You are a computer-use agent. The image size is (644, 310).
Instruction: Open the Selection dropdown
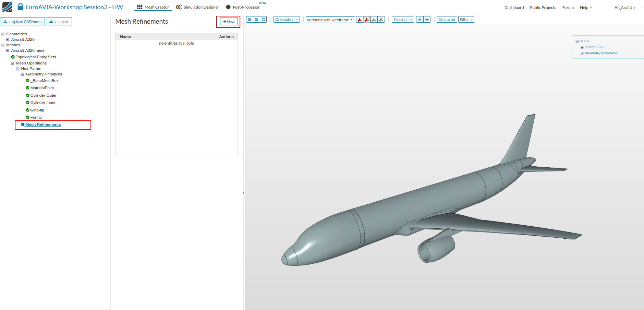403,20
